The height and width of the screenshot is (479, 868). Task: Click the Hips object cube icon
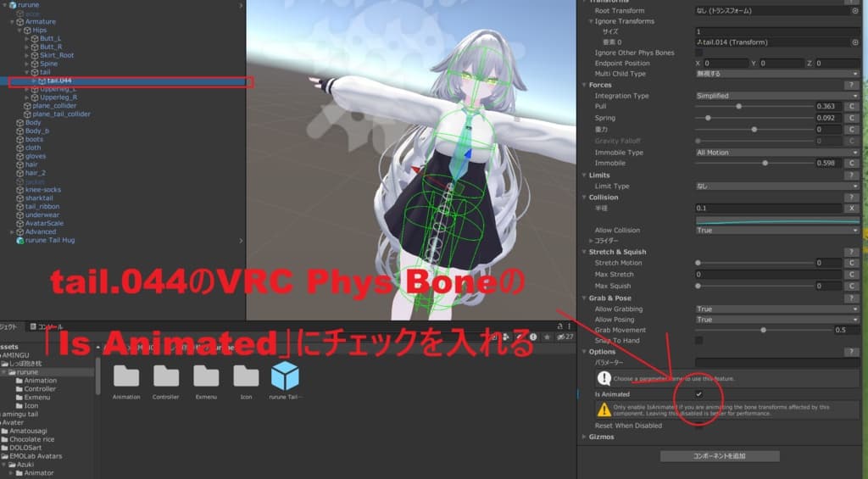(x=27, y=30)
